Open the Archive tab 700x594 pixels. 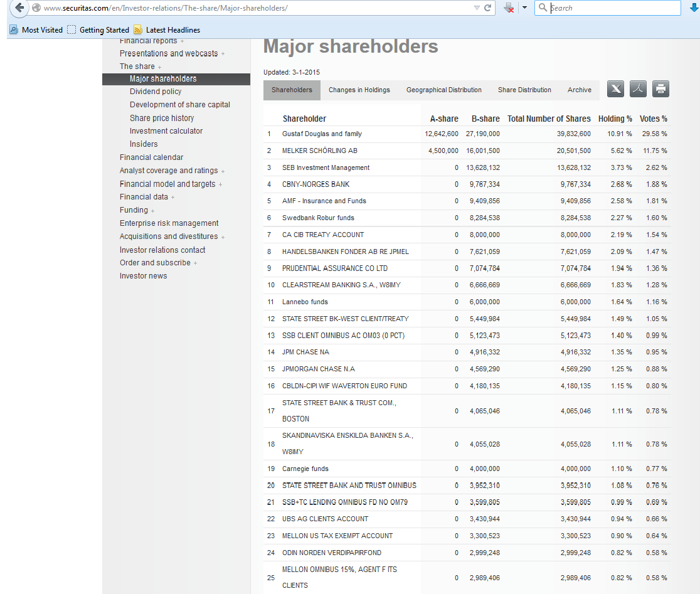click(x=580, y=90)
